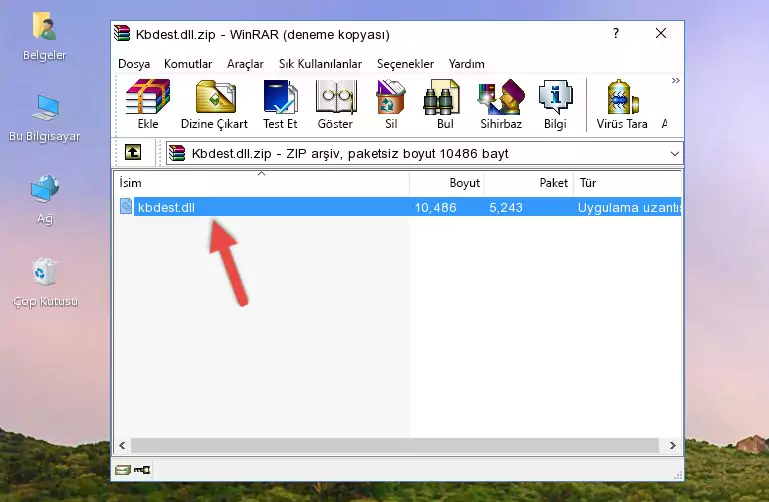This screenshot has width=769, height=502.
Task: Select the Belgeler desktop icon
Action: point(44,37)
